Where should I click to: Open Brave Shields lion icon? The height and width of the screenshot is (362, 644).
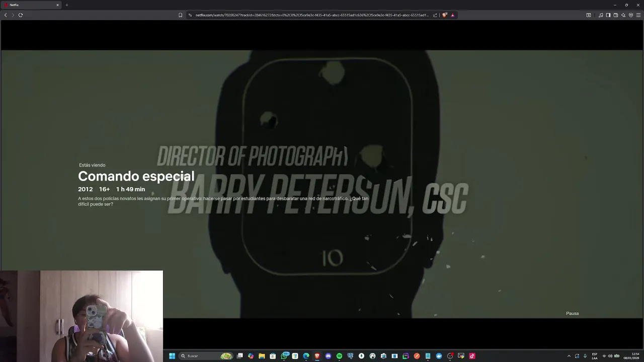click(x=444, y=15)
